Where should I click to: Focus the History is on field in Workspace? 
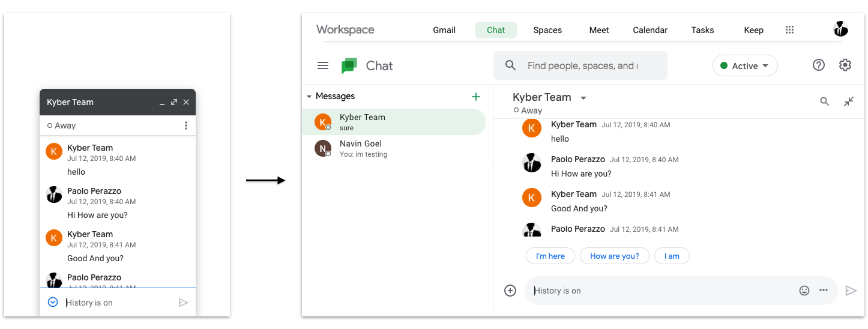681,291
